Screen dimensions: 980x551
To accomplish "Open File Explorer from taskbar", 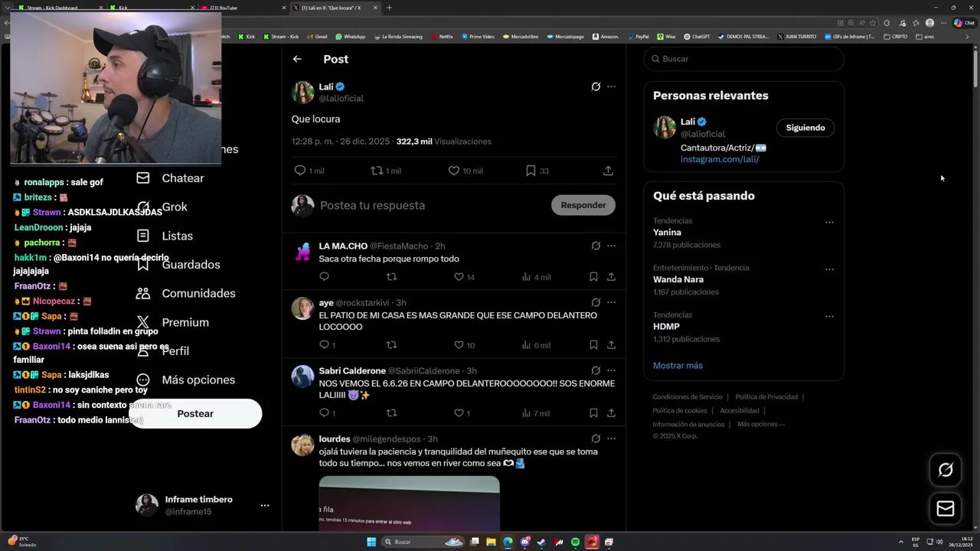I will [491, 542].
